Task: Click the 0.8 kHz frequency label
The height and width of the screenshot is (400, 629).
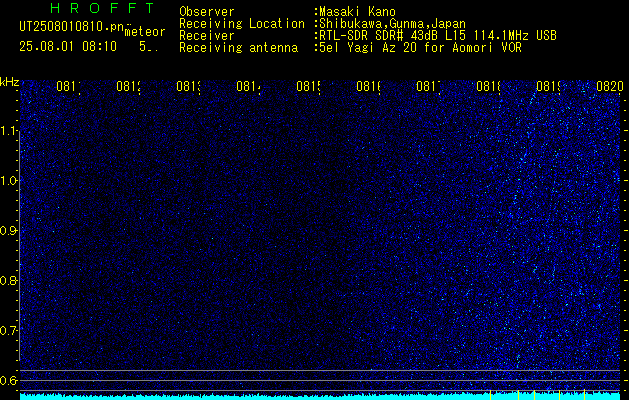Action: tap(8, 280)
